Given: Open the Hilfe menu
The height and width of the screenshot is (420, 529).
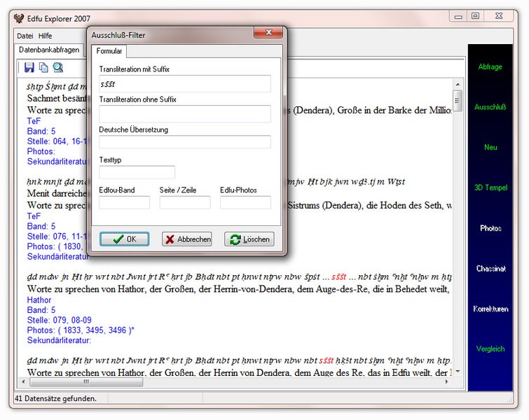Looking at the screenshot, I should [45, 36].
